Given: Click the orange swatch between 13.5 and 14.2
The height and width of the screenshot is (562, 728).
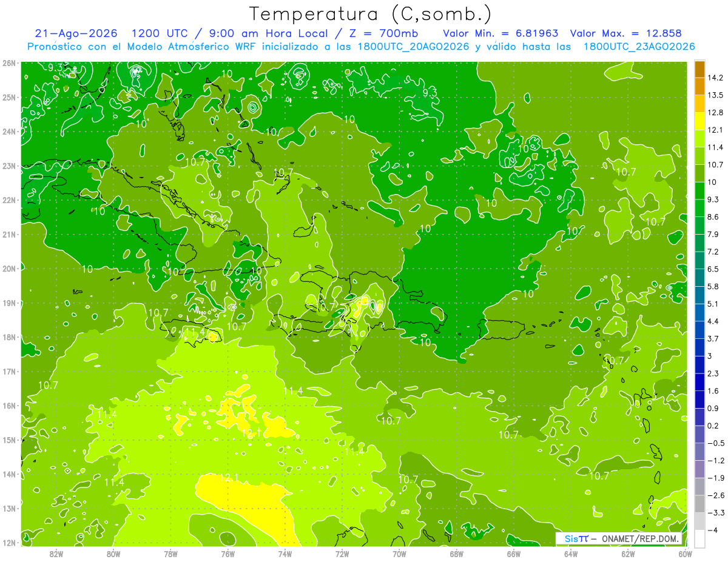Looking at the screenshot, I should coord(699,86).
